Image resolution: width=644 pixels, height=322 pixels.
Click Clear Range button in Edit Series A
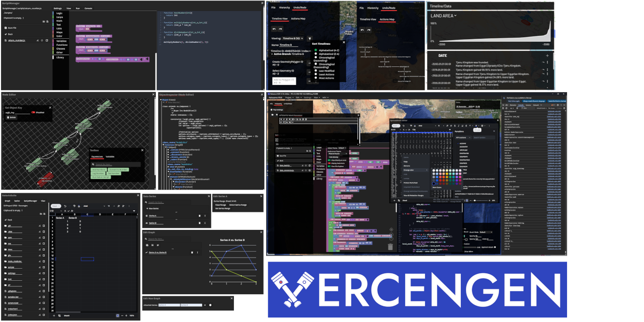pyautogui.click(x=220, y=205)
